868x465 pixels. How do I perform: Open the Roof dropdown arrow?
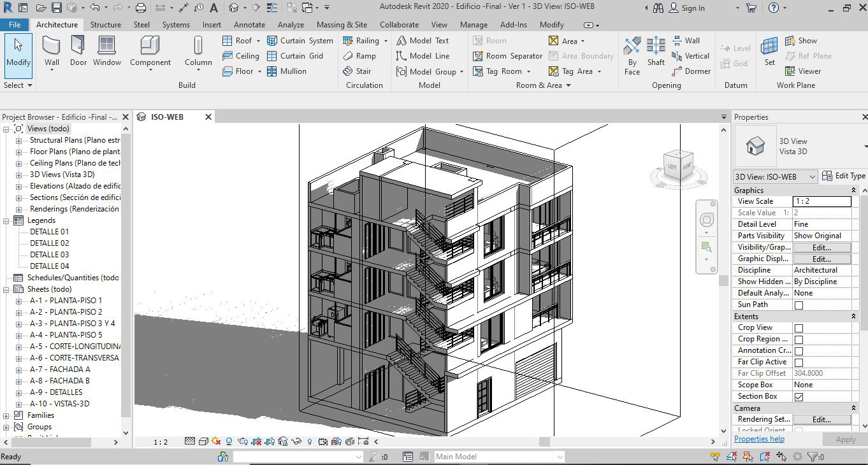pos(258,41)
